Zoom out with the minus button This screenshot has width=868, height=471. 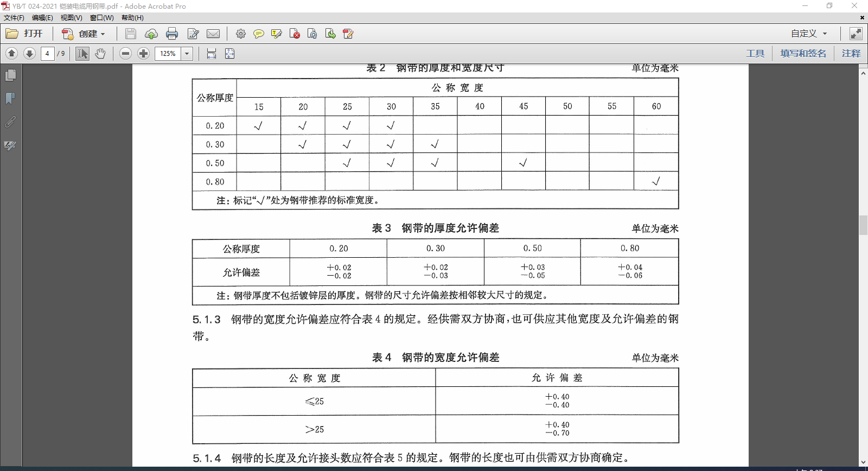pos(126,53)
